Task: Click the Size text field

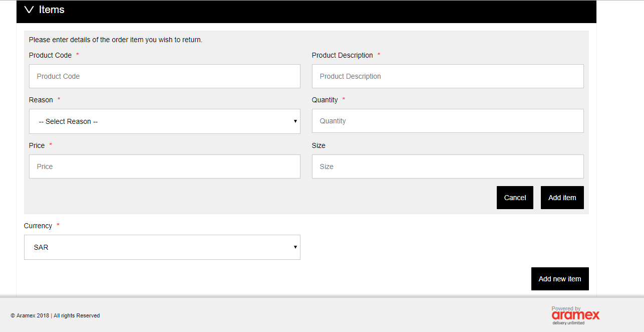Action: coord(447,167)
